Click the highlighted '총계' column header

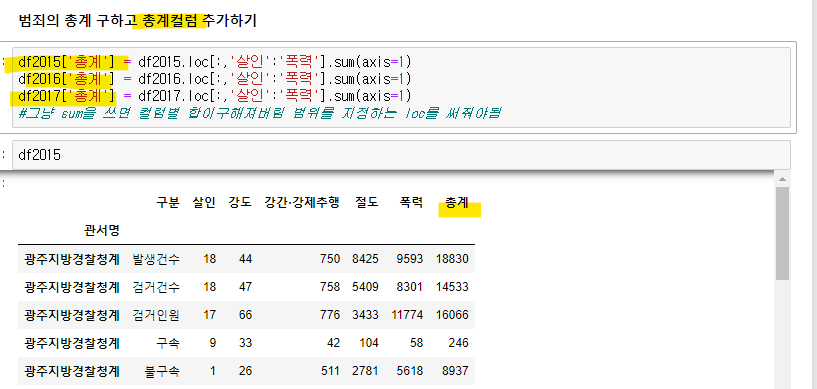click(x=456, y=203)
